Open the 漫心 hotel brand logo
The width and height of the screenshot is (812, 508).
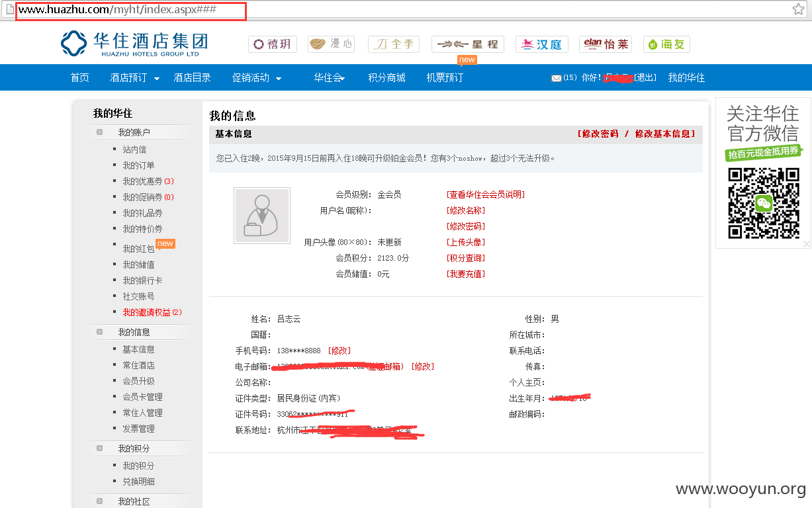[330, 44]
